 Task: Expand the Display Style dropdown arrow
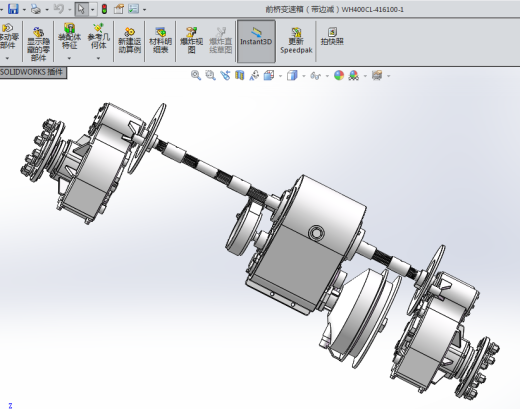(x=303, y=76)
